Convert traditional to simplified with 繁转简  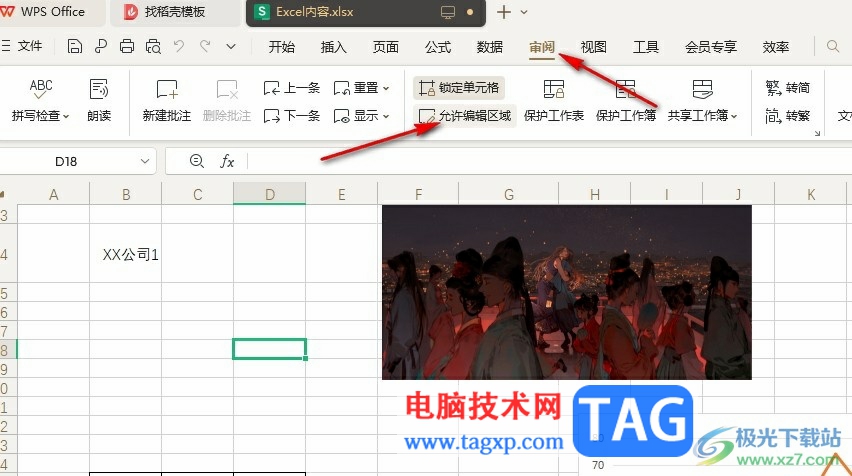coord(787,88)
